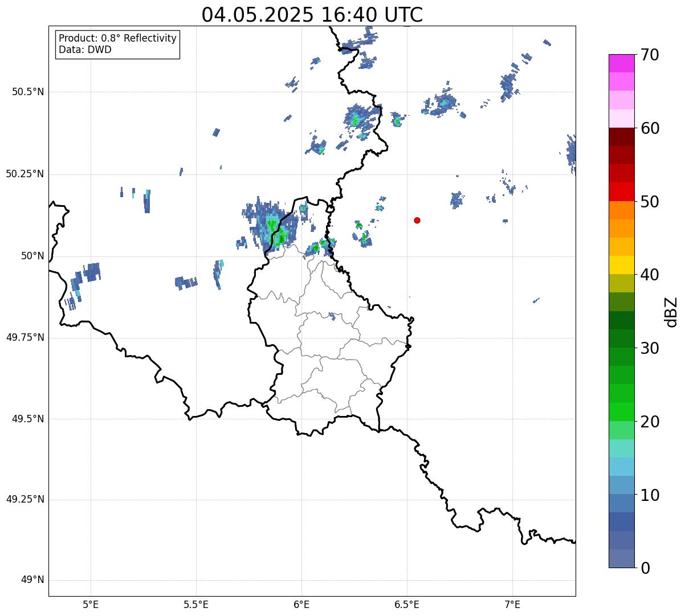Click the 50.5°N latitude label
685x616 pixels.
(x=28, y=92)
